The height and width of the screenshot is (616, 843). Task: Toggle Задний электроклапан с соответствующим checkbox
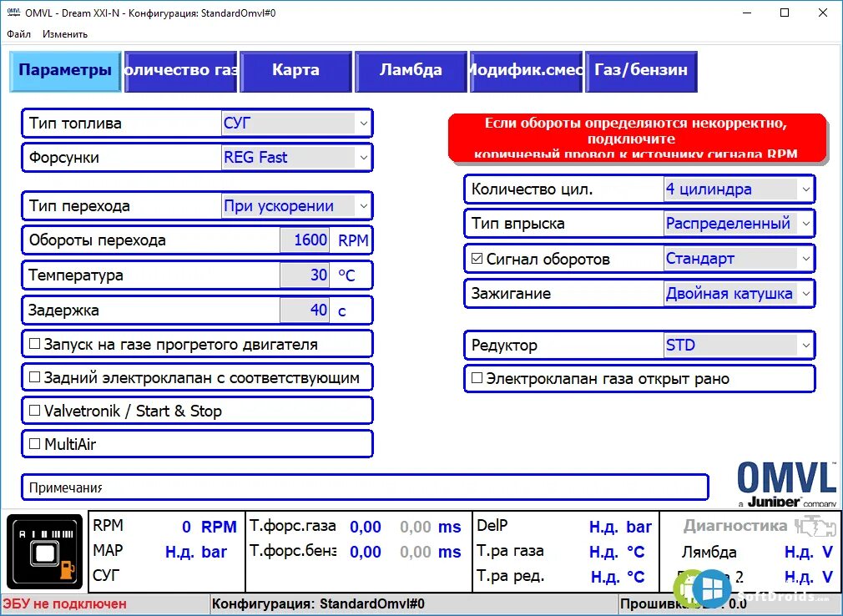[x=34, y=377]
